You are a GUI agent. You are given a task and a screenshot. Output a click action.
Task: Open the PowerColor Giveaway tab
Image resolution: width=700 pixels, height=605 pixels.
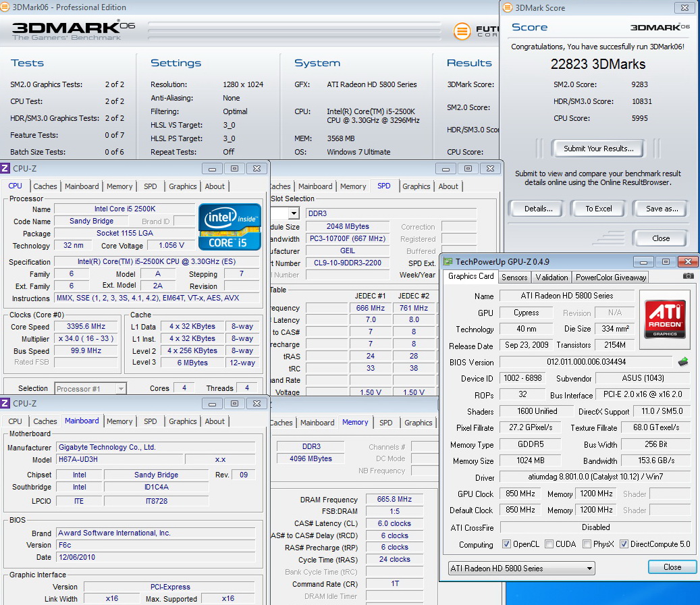tap(611, 277)
